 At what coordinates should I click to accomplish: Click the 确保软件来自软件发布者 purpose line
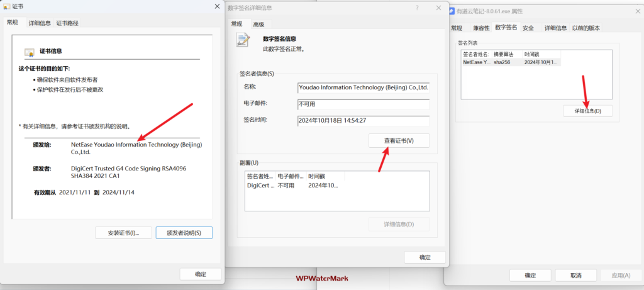tap(67, 80)
